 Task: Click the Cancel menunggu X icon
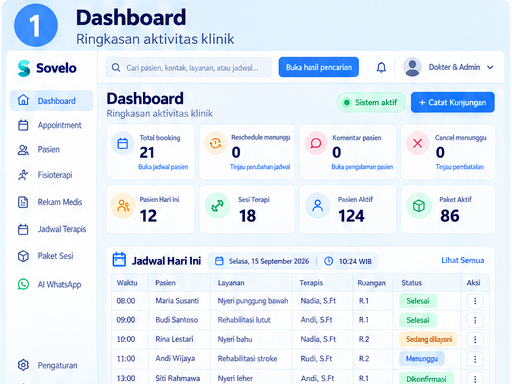point(418,143)
